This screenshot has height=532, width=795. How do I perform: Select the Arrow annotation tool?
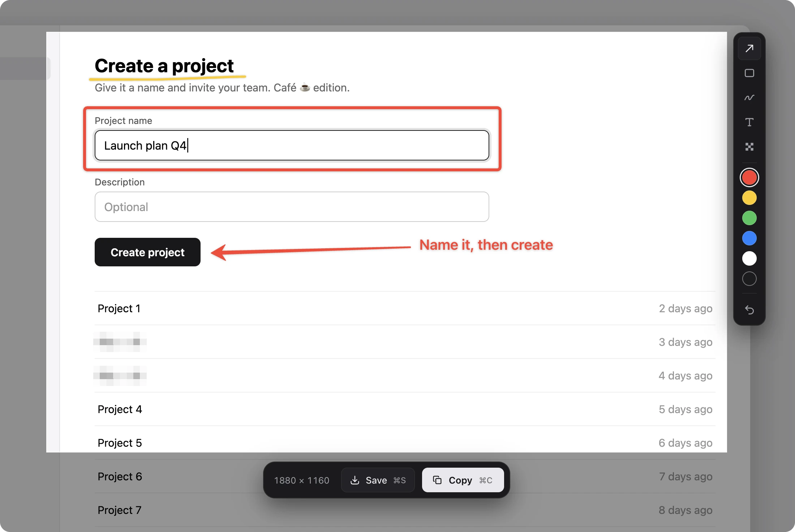click(x=749, y=48)
